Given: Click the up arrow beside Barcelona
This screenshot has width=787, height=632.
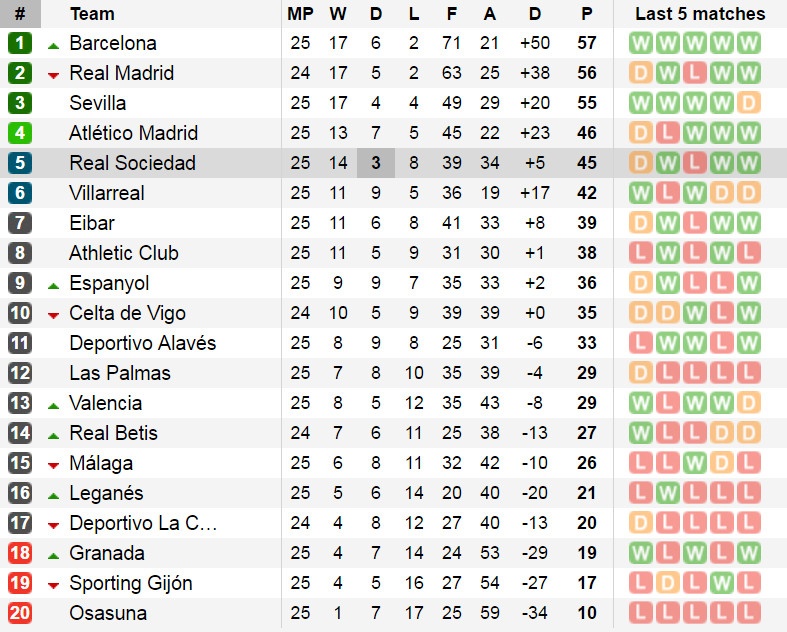Looking at the screenshot, I should click(x=53, y=45).
